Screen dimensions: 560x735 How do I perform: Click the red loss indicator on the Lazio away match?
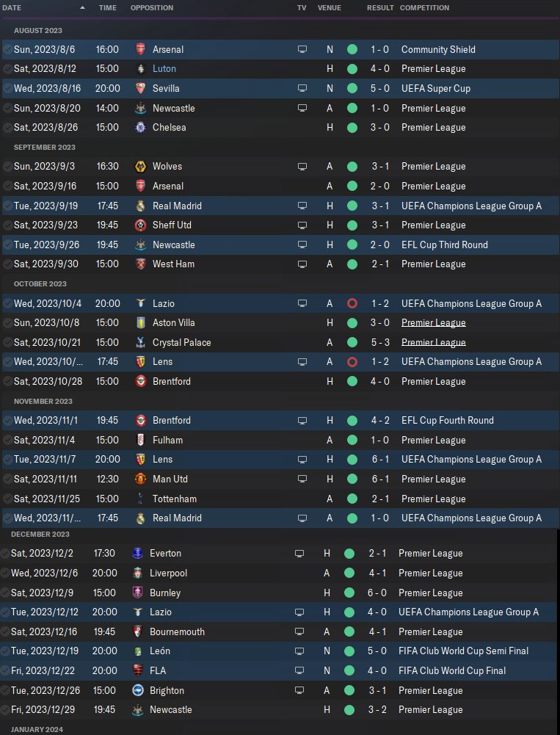point(352,303)
